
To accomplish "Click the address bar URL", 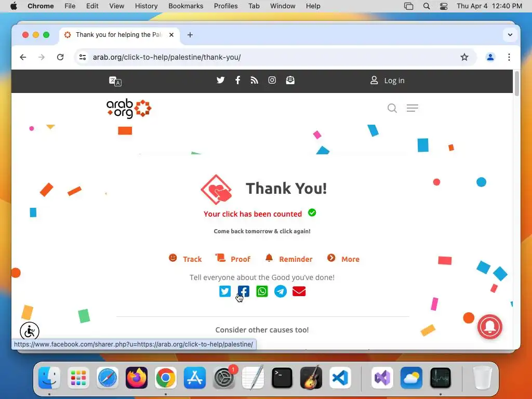I will (167, 57).
